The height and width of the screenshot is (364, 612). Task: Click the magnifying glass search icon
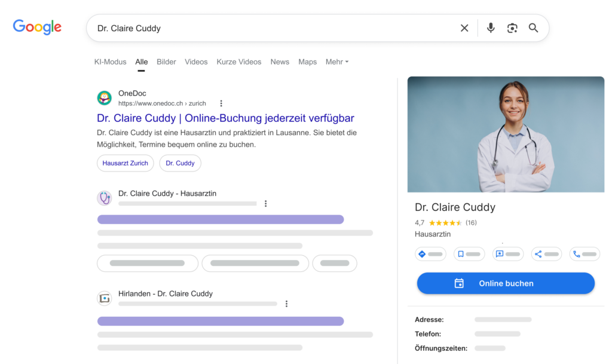tap(533, 28)
